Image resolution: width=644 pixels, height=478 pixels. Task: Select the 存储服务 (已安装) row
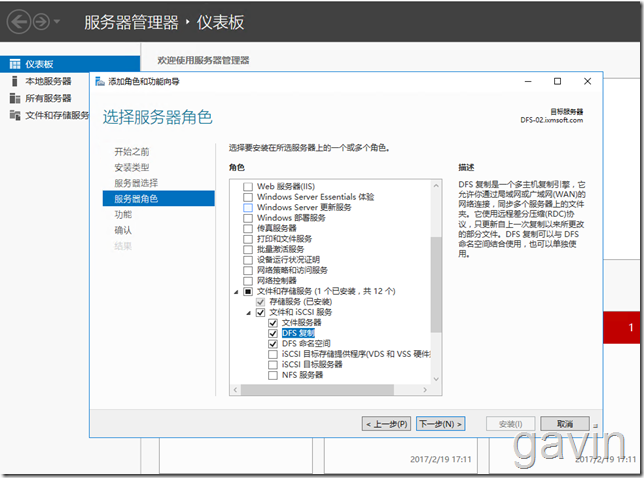click(301, 302)
